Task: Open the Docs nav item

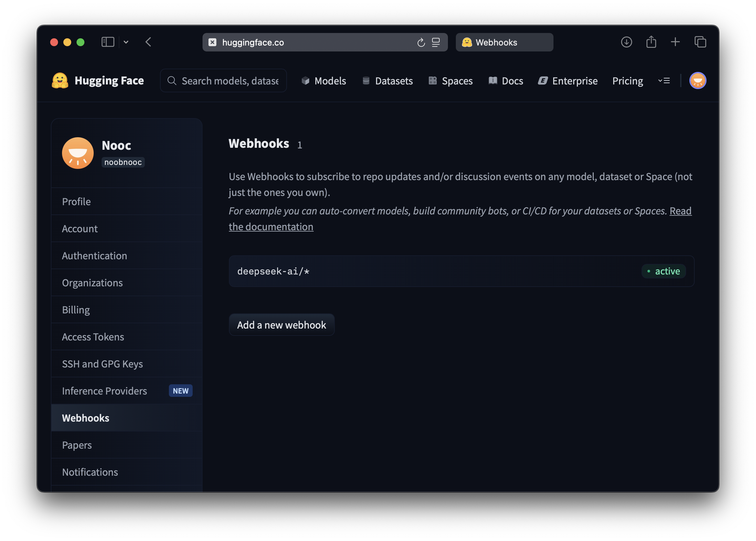Action: [x=506, y=80]
